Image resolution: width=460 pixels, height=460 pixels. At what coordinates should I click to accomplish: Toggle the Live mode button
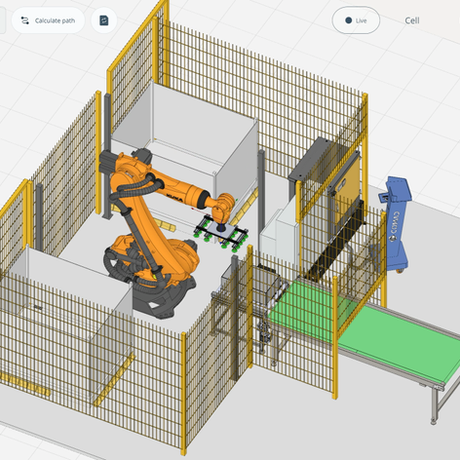[x=356, y=20]
